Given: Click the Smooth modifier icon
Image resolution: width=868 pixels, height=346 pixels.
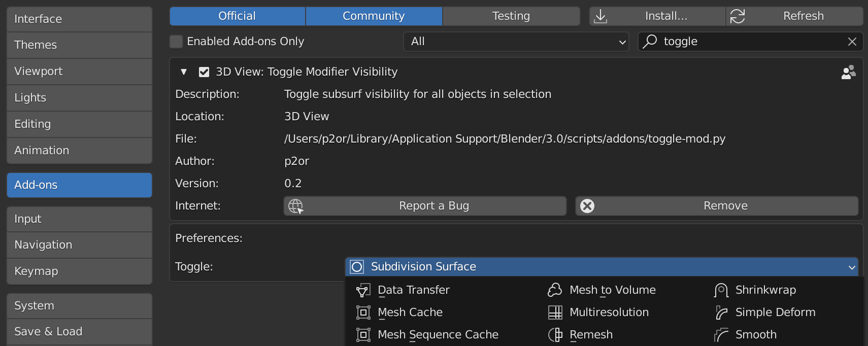Looking at the screenshot, I should point(721,335).
